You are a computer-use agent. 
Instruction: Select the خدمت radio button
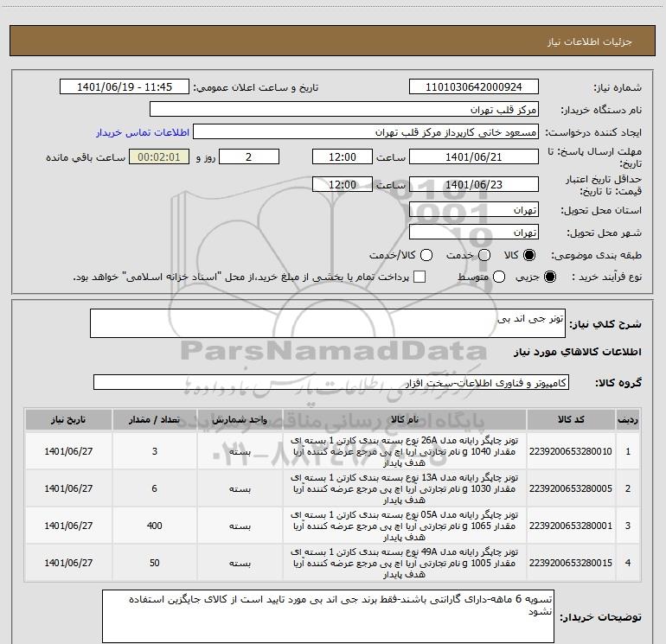click(x=484, y=255)
